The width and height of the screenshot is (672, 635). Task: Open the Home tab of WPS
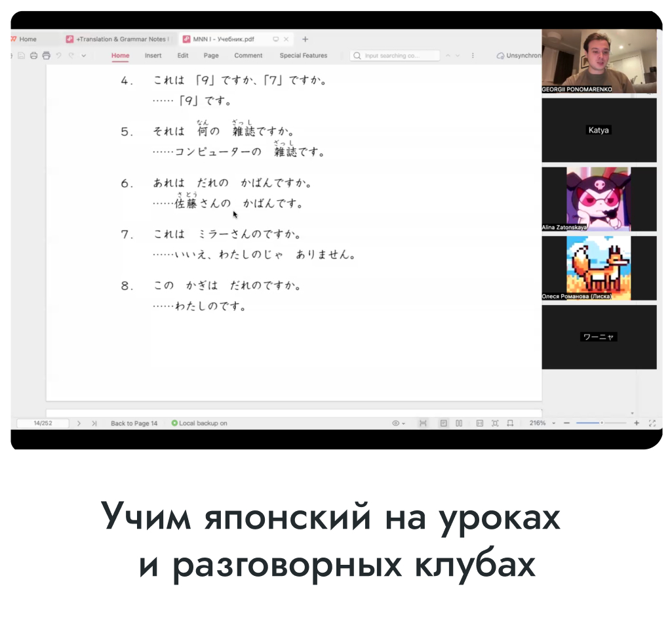coord(24,39)
